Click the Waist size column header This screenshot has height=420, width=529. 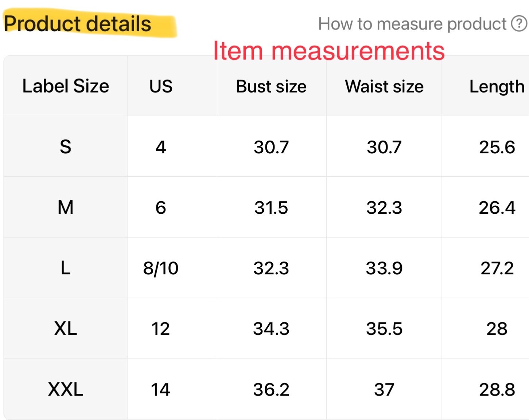coord(384,86)
